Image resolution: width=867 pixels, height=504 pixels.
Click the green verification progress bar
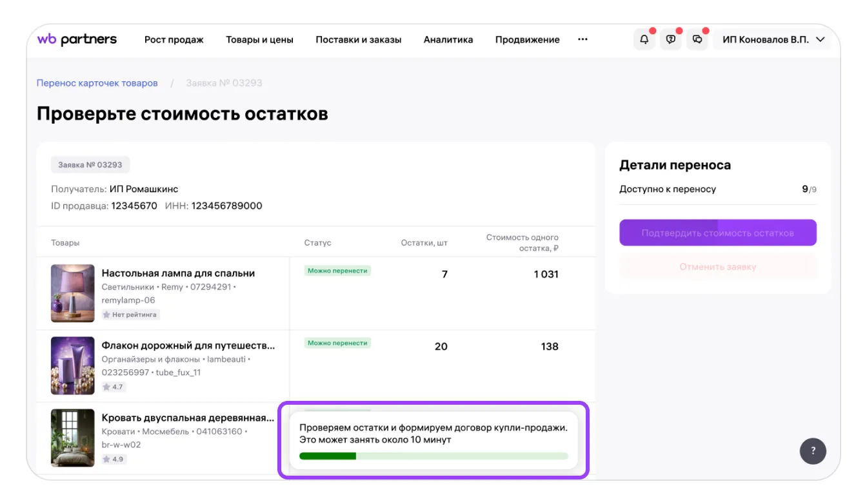click(x=433, y=456)
